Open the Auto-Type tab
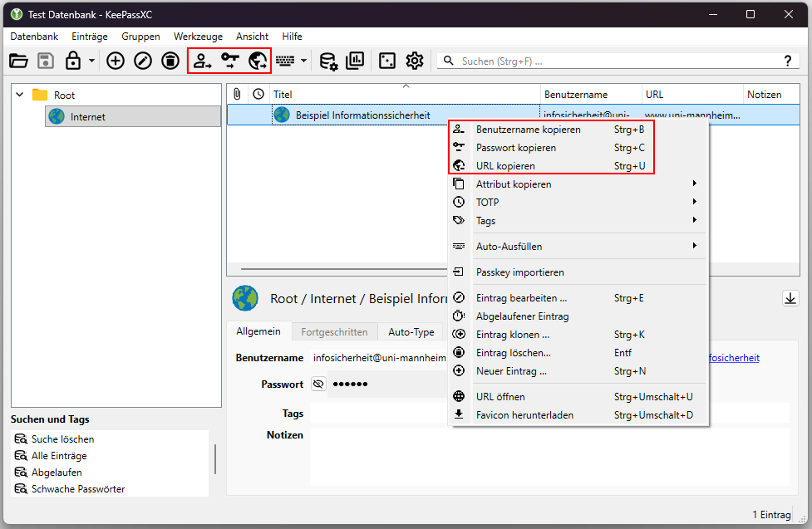812x529 pixels. pyautogui.click(x=411, y=332)
